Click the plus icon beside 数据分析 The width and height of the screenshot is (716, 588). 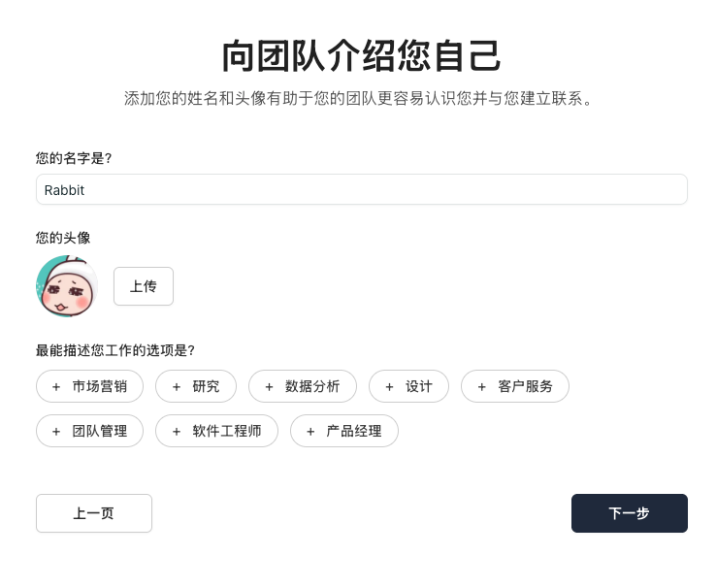(x=270, y=386)
